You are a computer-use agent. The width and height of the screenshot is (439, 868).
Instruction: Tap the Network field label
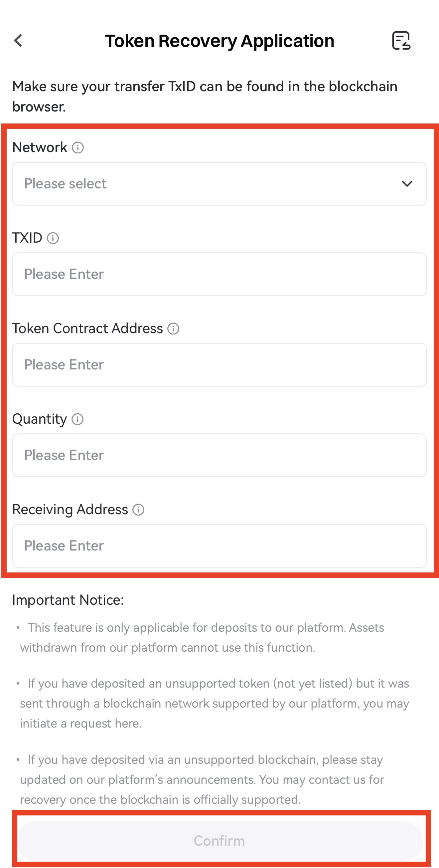(40, 147)
